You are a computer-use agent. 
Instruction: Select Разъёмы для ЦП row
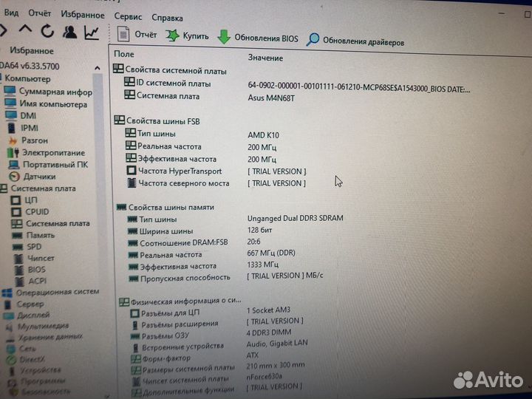pos(165,313)
